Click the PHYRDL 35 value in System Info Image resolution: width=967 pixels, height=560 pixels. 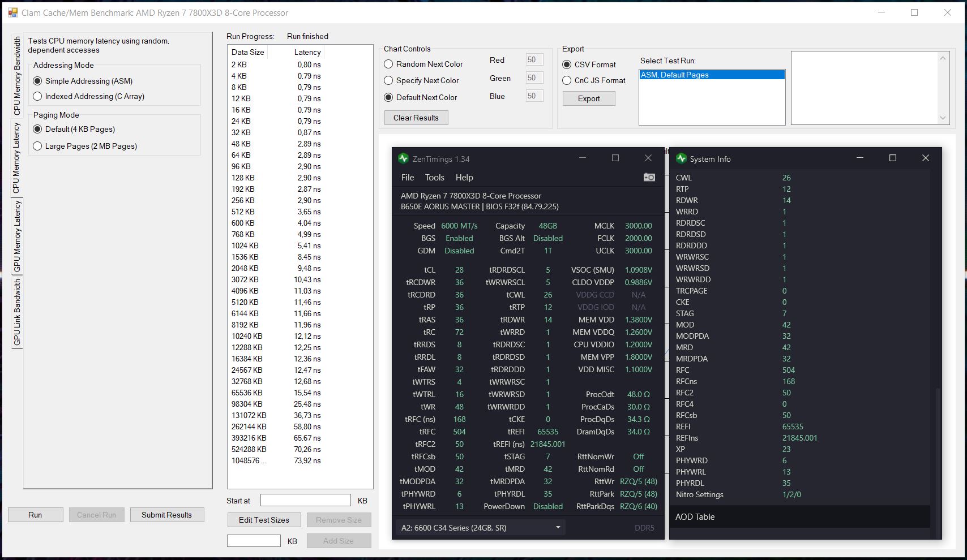pyautogui.click(x=786, y=483)
